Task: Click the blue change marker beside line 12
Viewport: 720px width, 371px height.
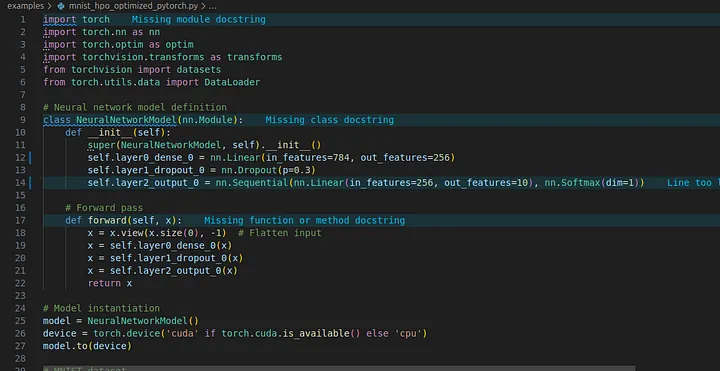Action: click(x=30, y=158)
